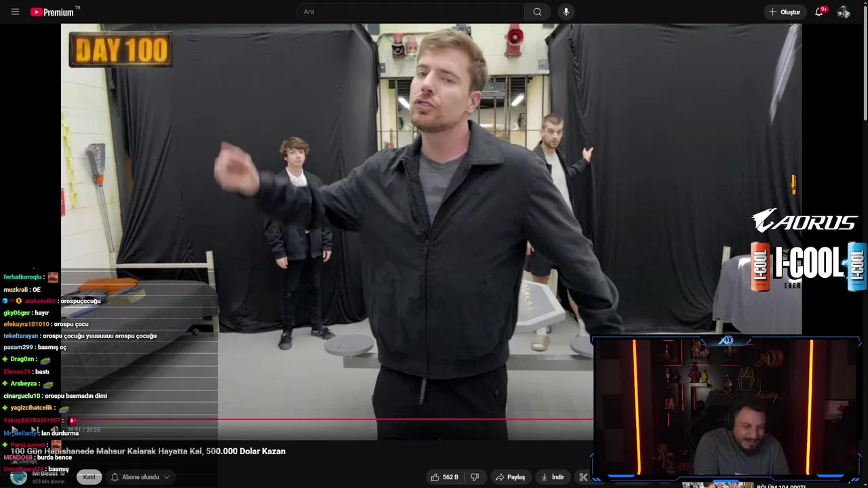This screenshot has height=488, width=868.
Task: Toggle the play button in player controls
Action: coord(15,430)
